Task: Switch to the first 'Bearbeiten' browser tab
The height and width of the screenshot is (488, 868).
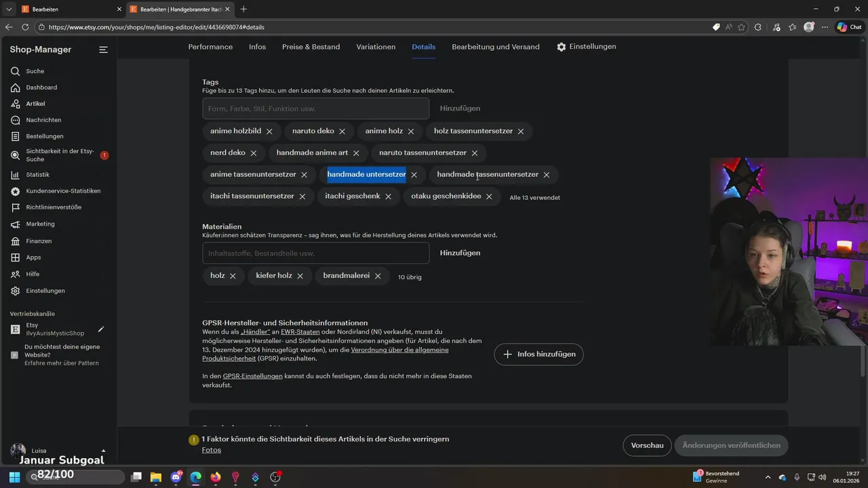Action: point(70,9)
